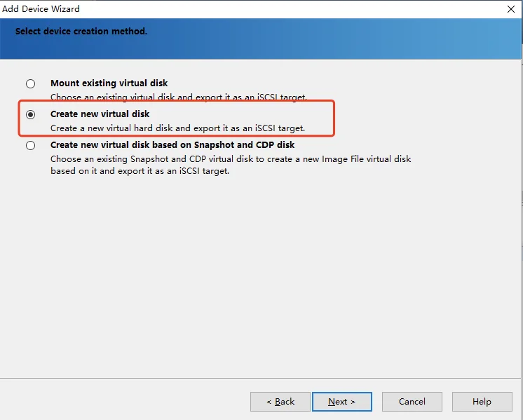Click the 'Mount existing virtual disk' bold label

(109, 83)
